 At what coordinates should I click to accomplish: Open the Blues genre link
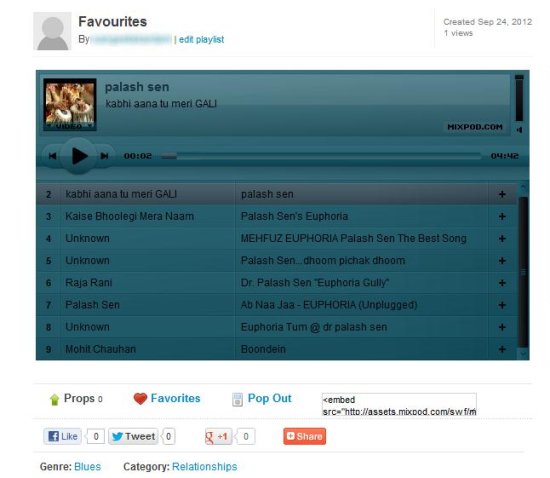[x=87, y=467]
